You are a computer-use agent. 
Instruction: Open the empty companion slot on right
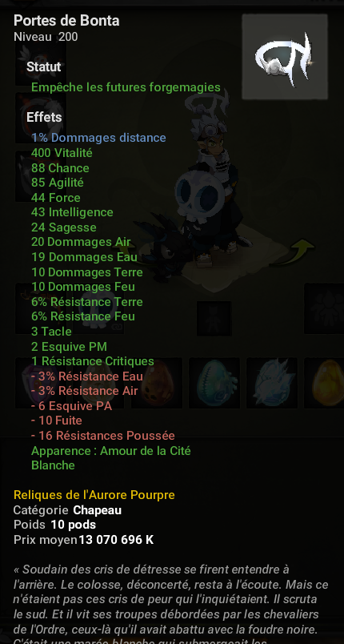pyautogui.click(x=325, y=308)
